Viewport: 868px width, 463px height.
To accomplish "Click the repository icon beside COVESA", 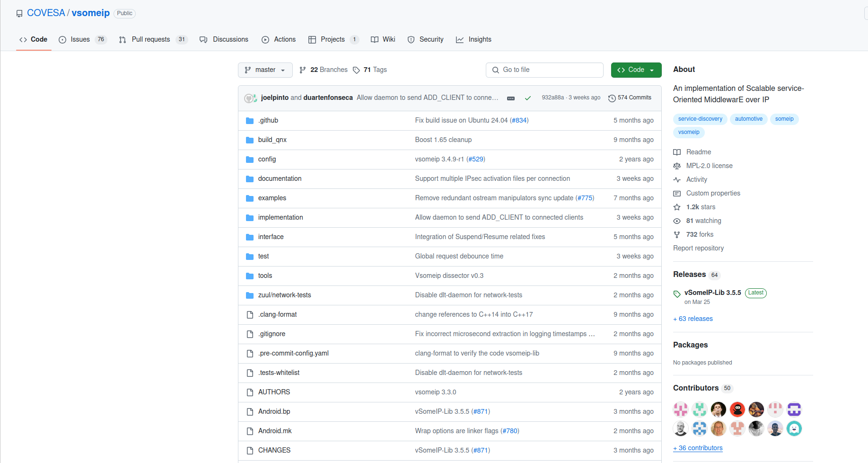I will click(19, 14).
